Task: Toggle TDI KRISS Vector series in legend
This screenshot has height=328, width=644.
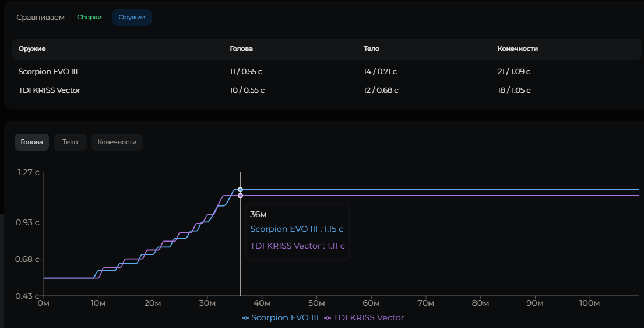Action: coord(364,317)
